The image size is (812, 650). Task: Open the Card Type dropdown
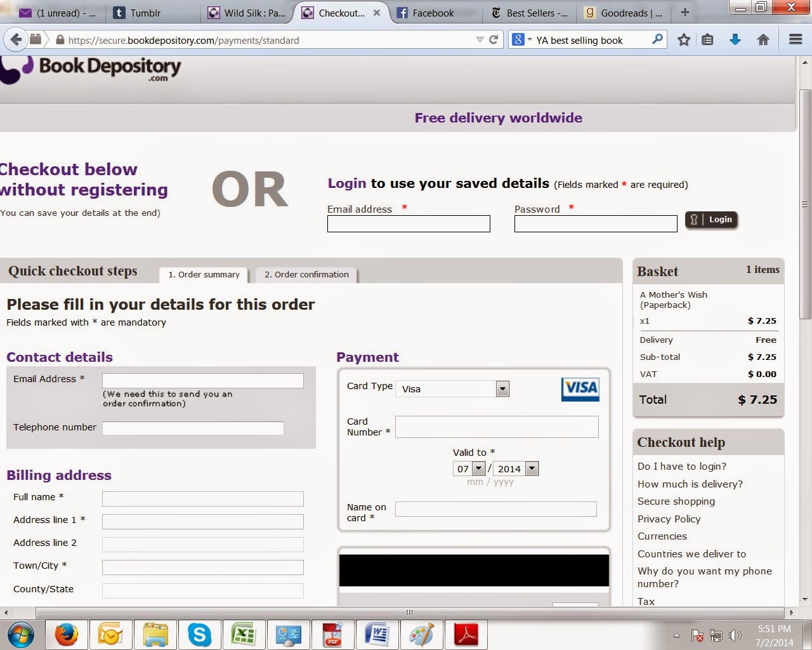click(452, 388)
